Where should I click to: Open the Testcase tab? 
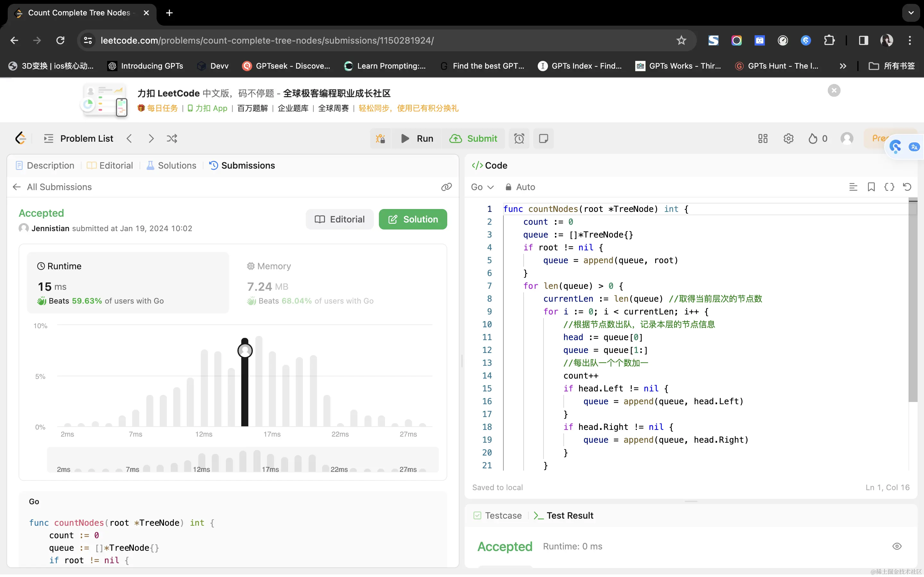[498, 515]
